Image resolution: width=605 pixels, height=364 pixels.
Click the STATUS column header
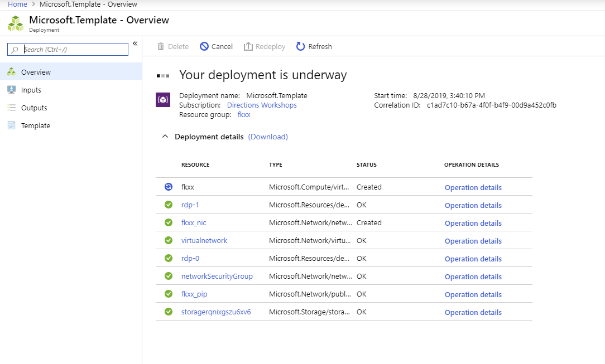(367, 165)
